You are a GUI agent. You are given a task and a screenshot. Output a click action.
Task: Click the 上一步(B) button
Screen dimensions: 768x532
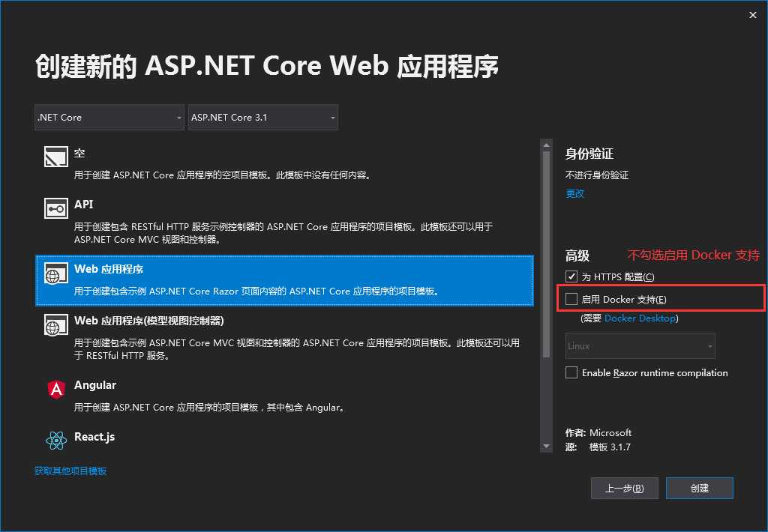625,488
